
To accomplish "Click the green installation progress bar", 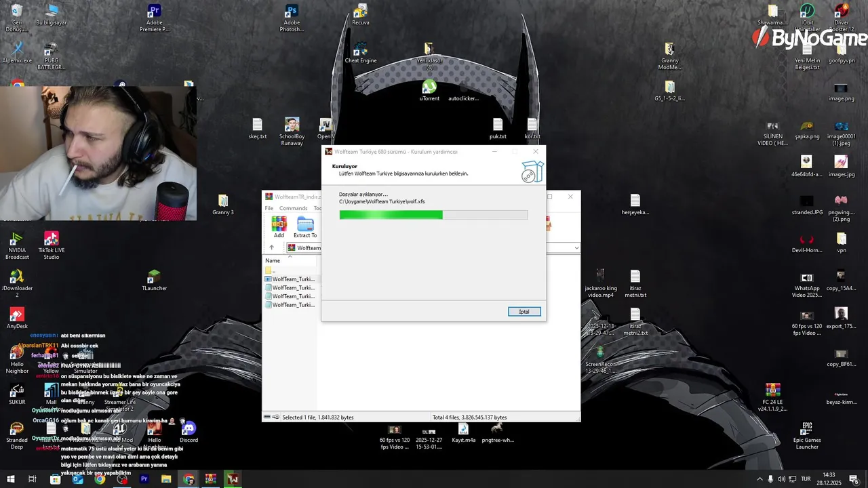I will click(x=433, y=215).
